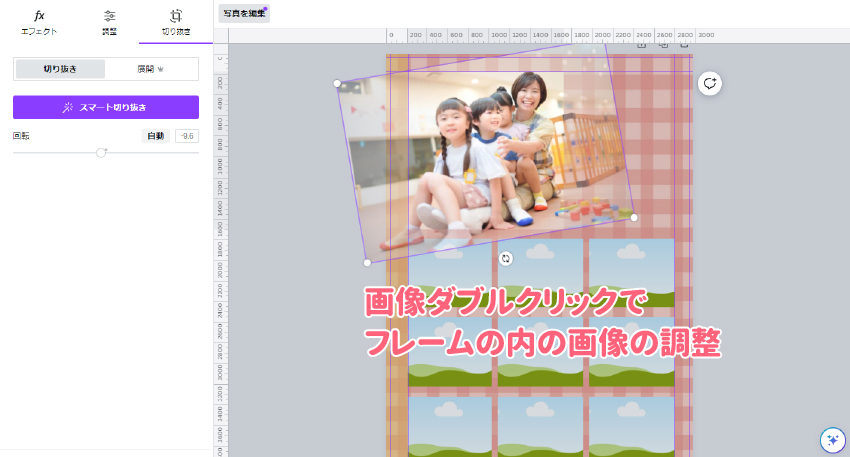
Task: Select the 切り抜き crop tab
Action: tap(176, 23)
